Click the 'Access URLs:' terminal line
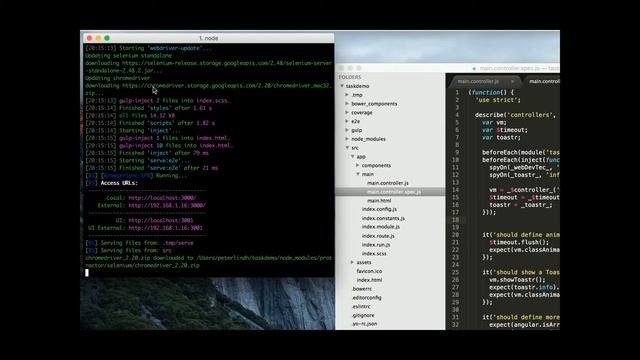 (119, 183)
